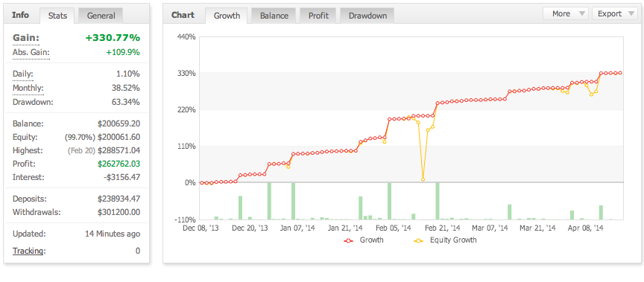Click the first growth data point at 0%

click(201, 183)
